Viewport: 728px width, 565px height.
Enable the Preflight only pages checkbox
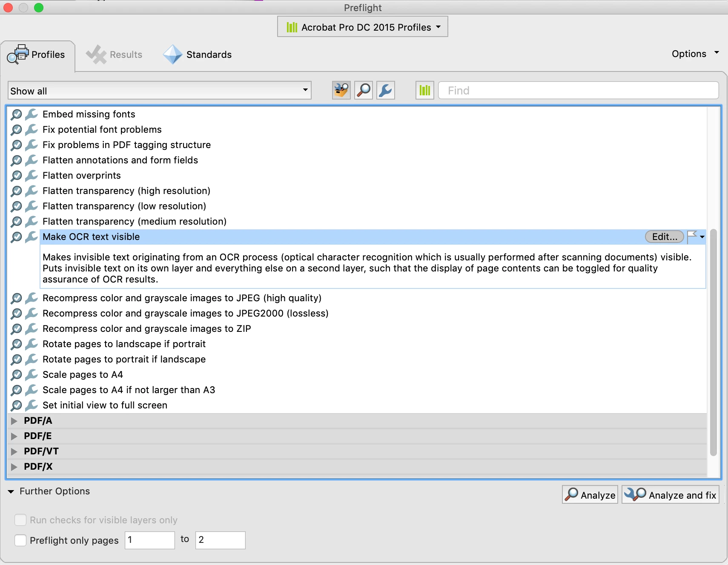click(20, 540)
